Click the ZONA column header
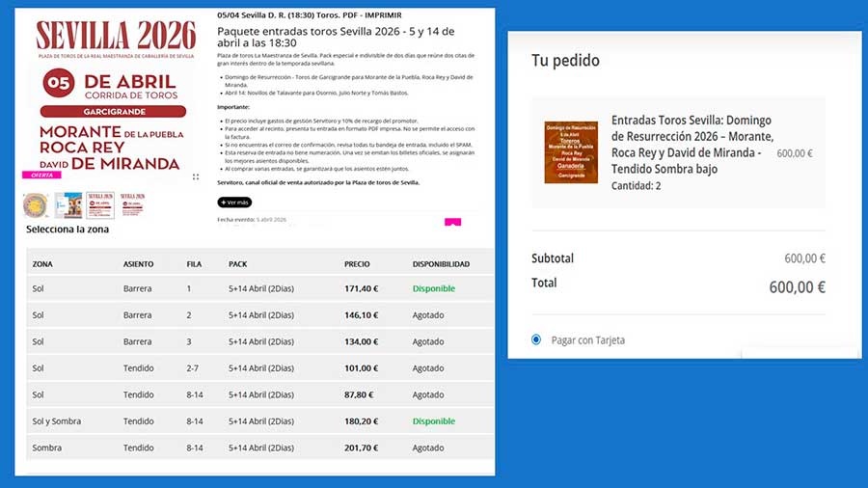 click(42, 263)
